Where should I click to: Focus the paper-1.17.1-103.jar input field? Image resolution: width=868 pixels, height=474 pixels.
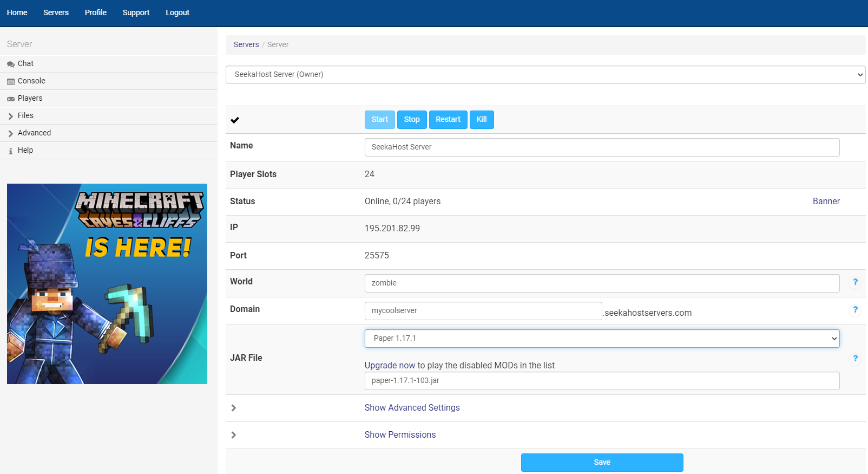point(602,381)
